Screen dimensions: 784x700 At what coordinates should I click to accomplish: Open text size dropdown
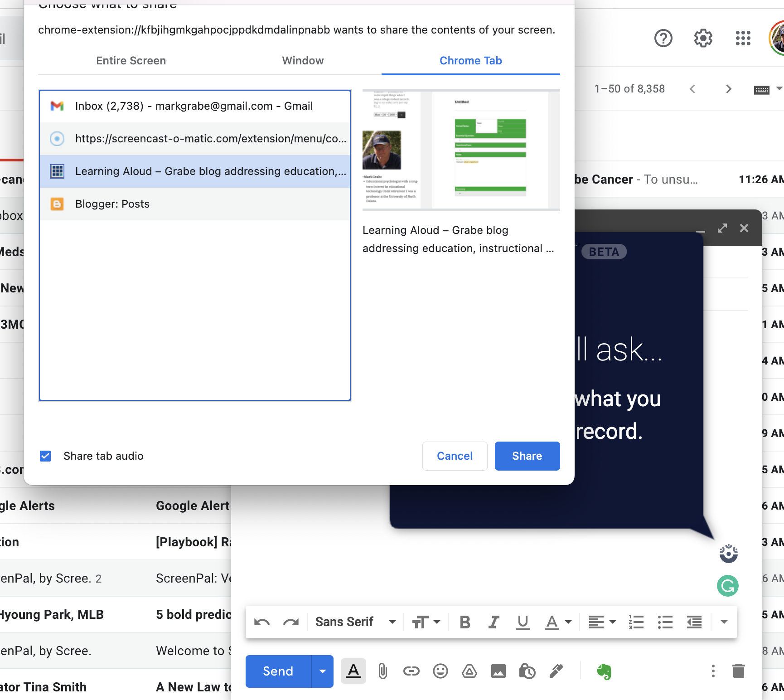point(426,622)
